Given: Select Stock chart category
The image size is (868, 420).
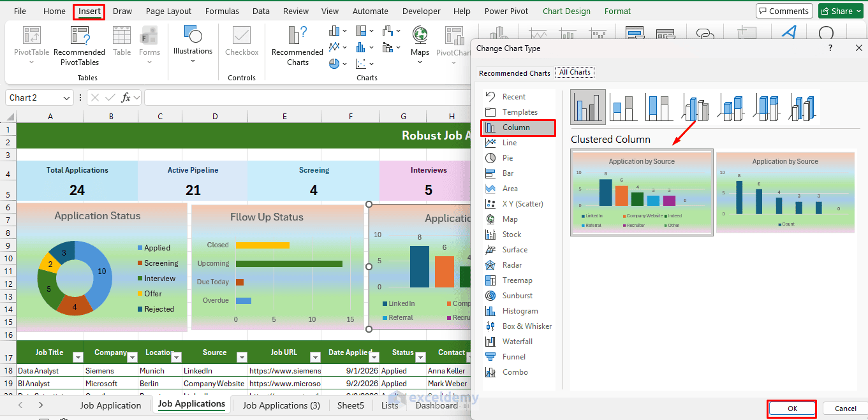Looking at the screenshot, I should (x=519, y=235).
